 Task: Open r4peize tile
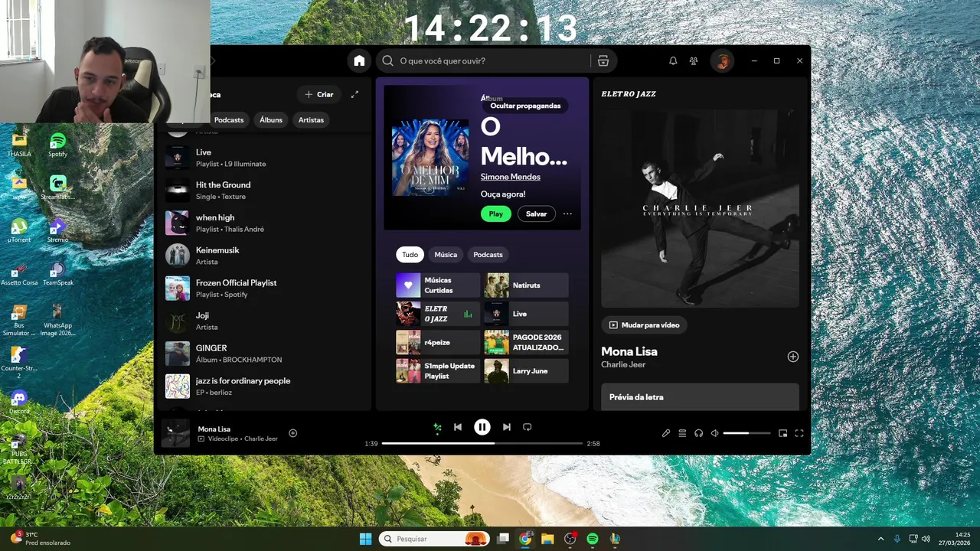438,342
